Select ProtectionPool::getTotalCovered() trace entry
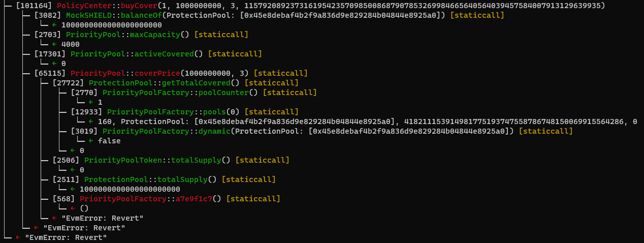This screenshot has height=243, width=644. click(x=176, y=83)
